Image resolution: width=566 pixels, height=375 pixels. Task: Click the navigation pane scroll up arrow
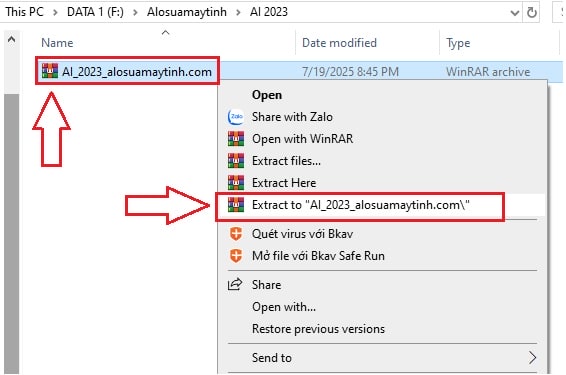(x=12, y=39)
